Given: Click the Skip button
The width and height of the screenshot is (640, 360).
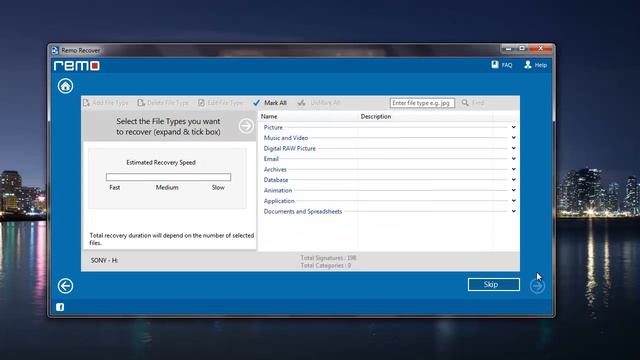Looking at the screenshot, I should (x=493, y=284).
